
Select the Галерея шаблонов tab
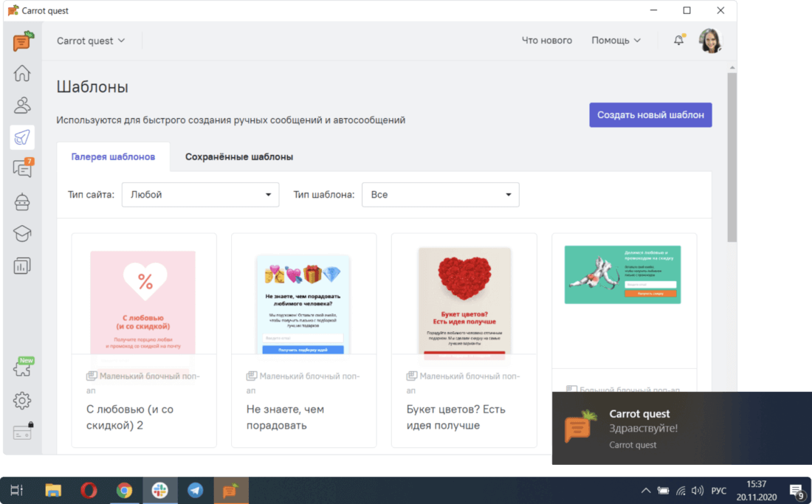click(x=113, y=157)
